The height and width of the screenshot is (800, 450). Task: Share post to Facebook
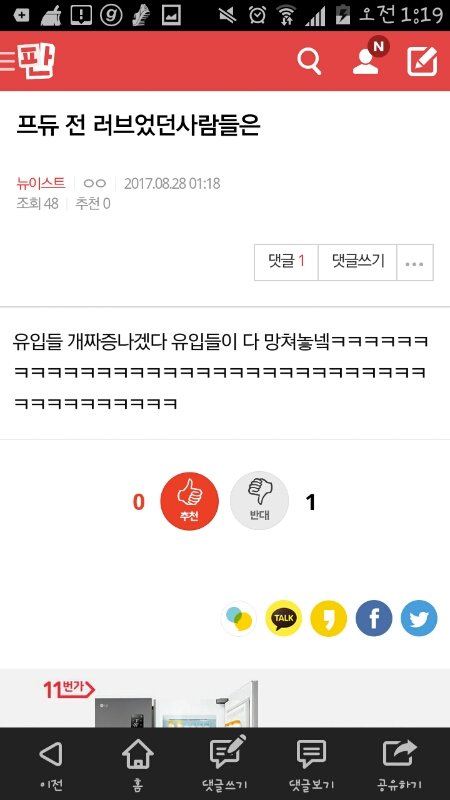point(374,618)
